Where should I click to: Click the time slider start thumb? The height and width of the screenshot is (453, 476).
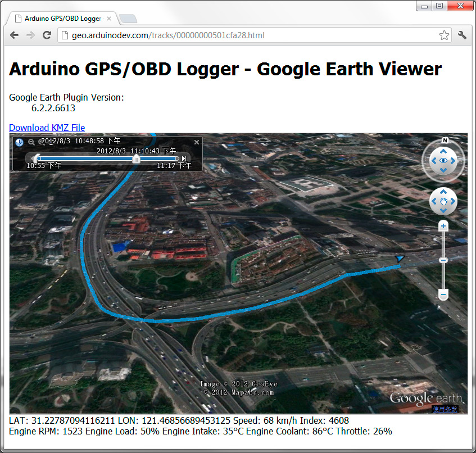pyautogui.click(x=37, y=158)
